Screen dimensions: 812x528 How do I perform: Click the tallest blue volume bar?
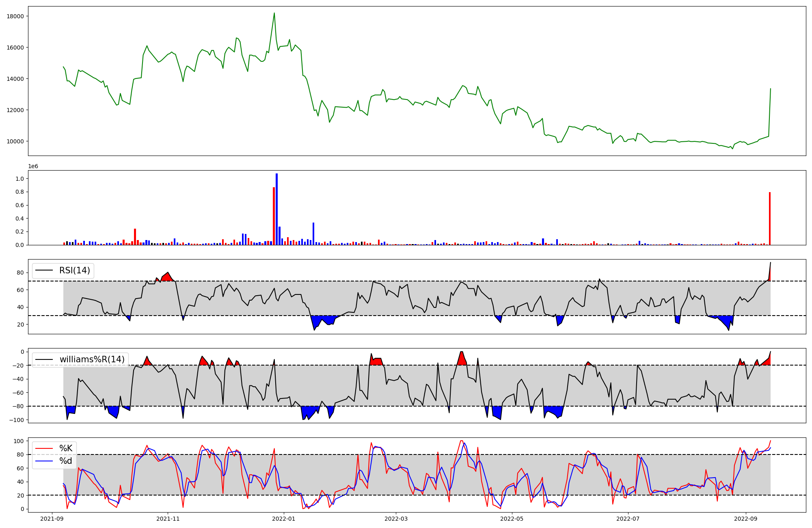[x=276, y=209]
